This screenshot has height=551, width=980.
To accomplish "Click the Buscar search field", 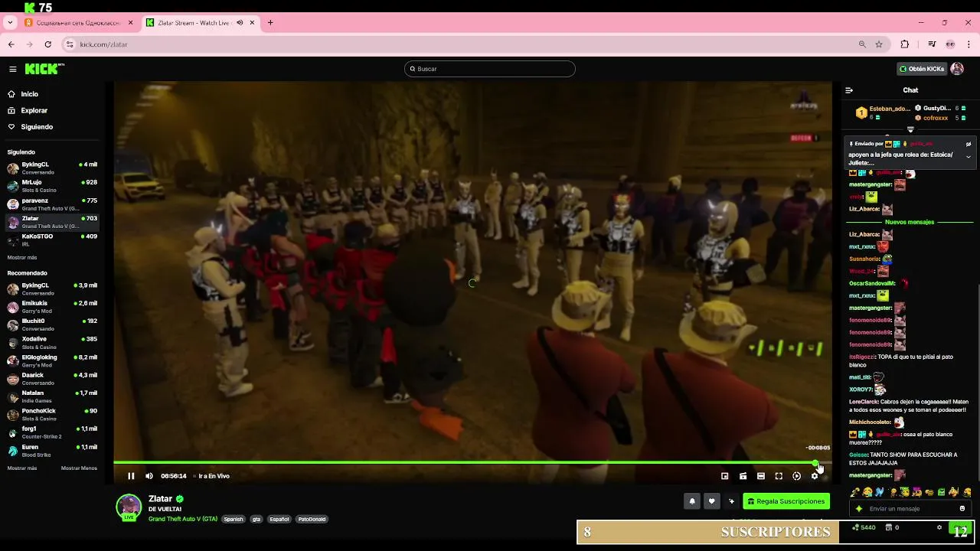I will tap(490, 69).
